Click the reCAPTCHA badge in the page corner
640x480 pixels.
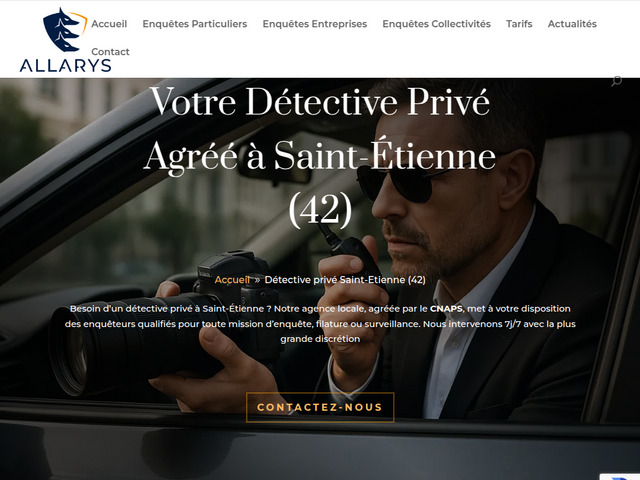coord(620,477)
